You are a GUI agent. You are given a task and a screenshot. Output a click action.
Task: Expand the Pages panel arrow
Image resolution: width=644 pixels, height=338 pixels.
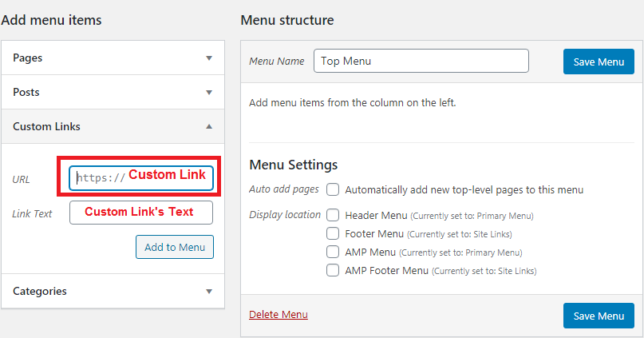[209, 58]
